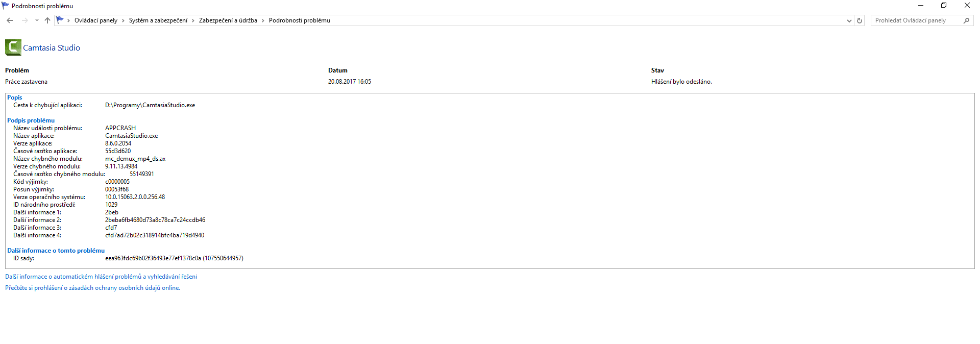Select exception offset 00053f68
This screenshot has width=980, height=344.
117,189
